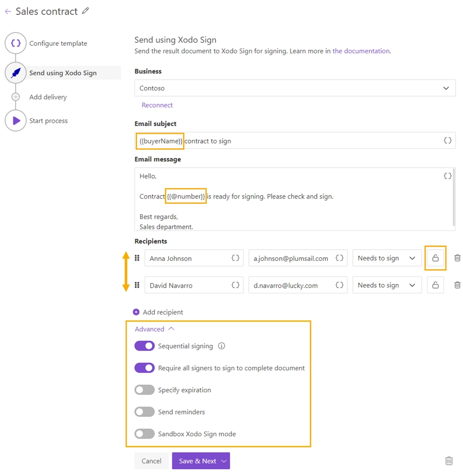
Task: Click the d.navarro@lucky.com email field
Action: point(298,285)
